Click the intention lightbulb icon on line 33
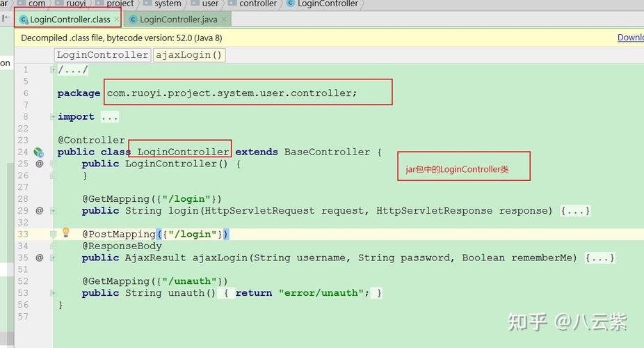The image size is (644, 348). (67, 233)
